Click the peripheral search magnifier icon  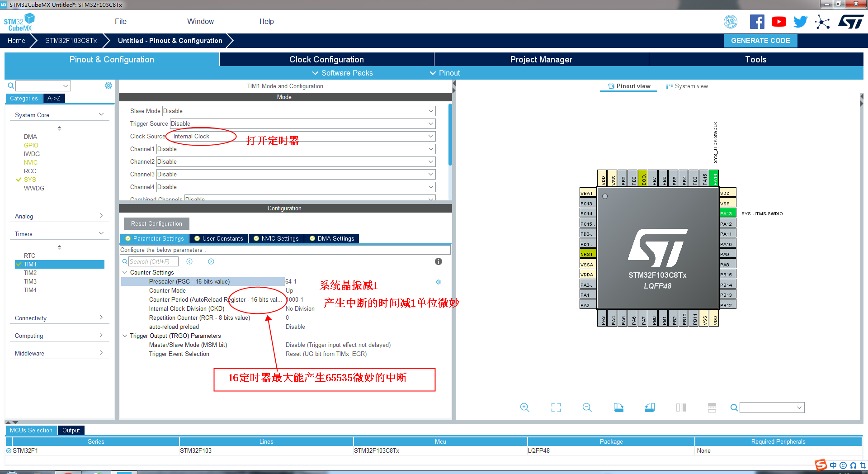(x=11, y=85)
